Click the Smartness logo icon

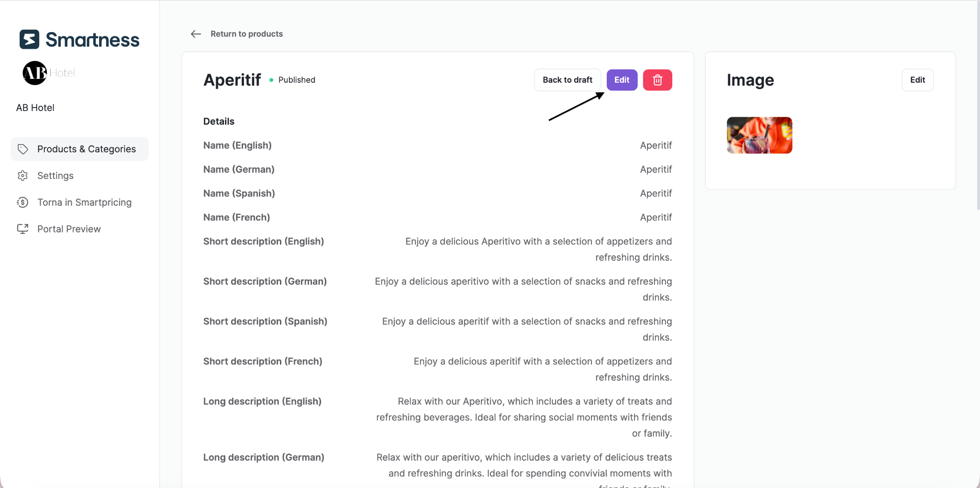(x=29, y=40)
